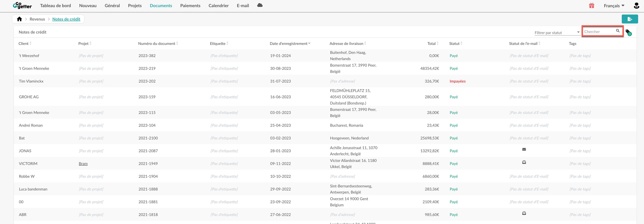
Task: Open the gift icon in top bar
Action: [591, 5]
